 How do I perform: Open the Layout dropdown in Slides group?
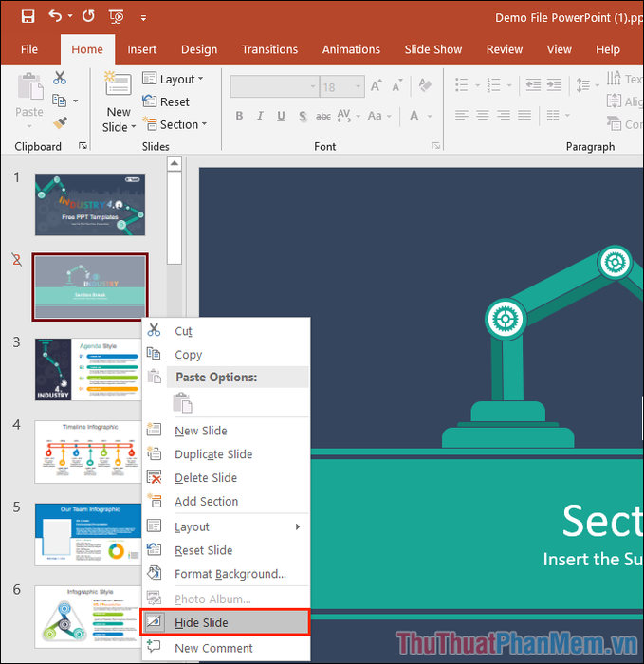pos(173,79)
